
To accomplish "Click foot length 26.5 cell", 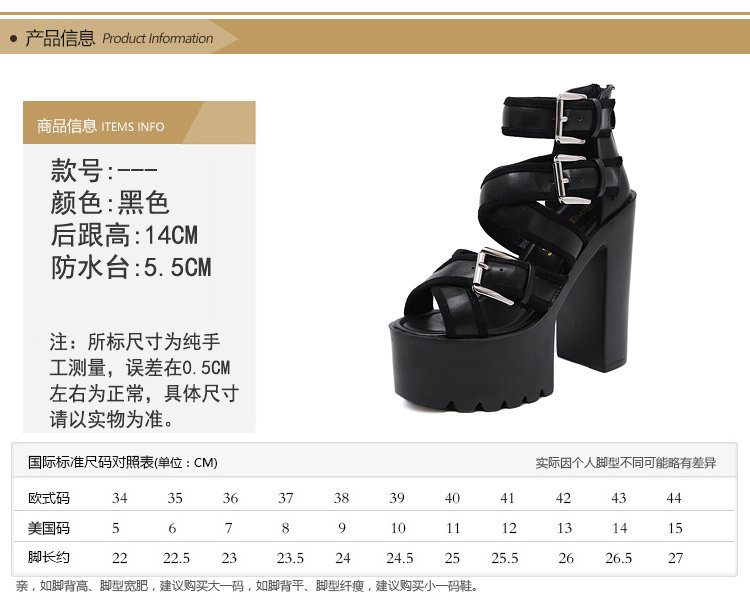I will coord(618,558).
